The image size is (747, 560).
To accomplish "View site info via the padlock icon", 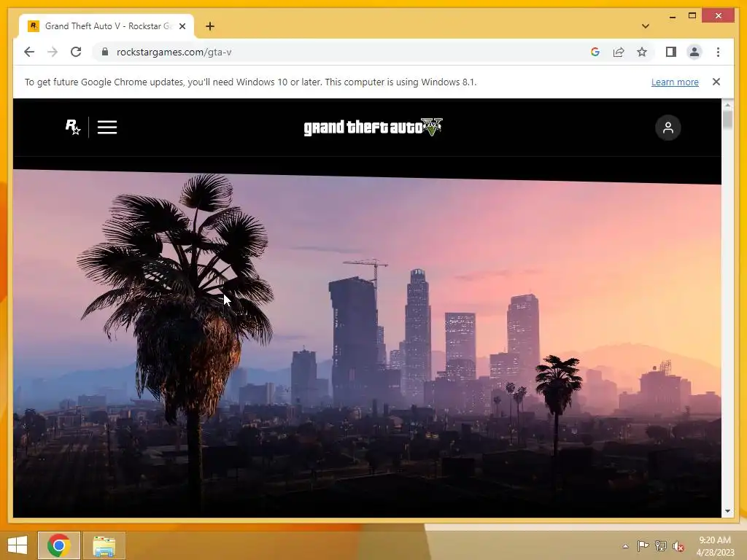I will [x=105, y=52].
